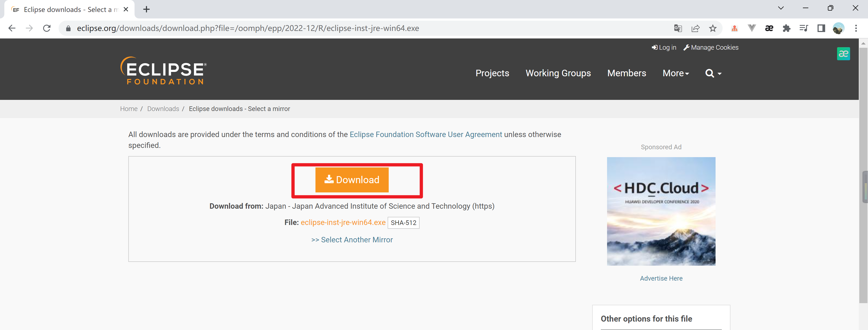Click the browser forward arrow
The height and width of the screenshot is (330, 868).
(x=29, y=28)
